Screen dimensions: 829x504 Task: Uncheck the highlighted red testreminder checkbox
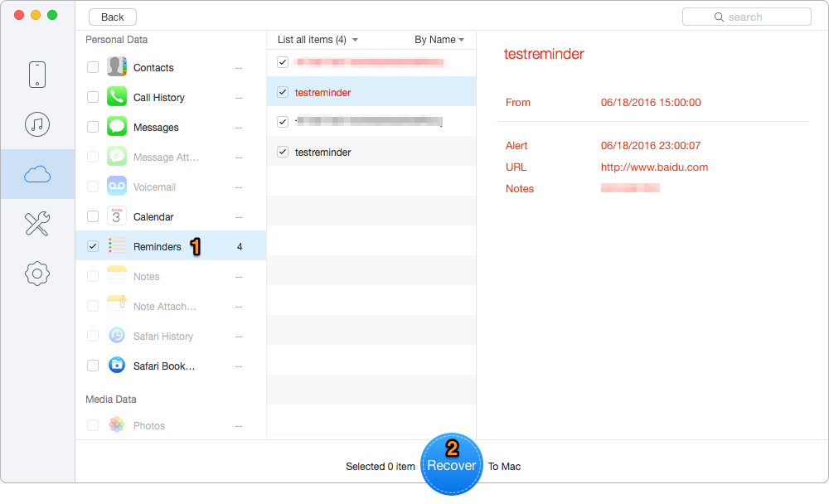[x=283, y=92]
